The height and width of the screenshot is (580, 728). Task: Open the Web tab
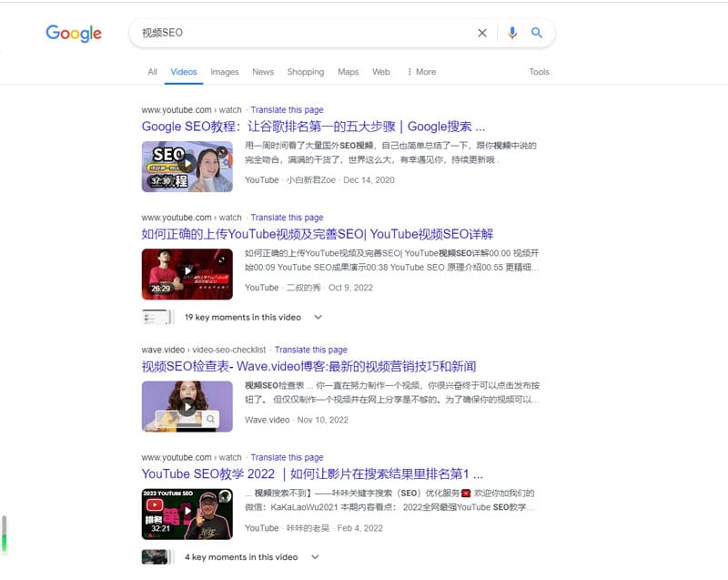[381, 72]
